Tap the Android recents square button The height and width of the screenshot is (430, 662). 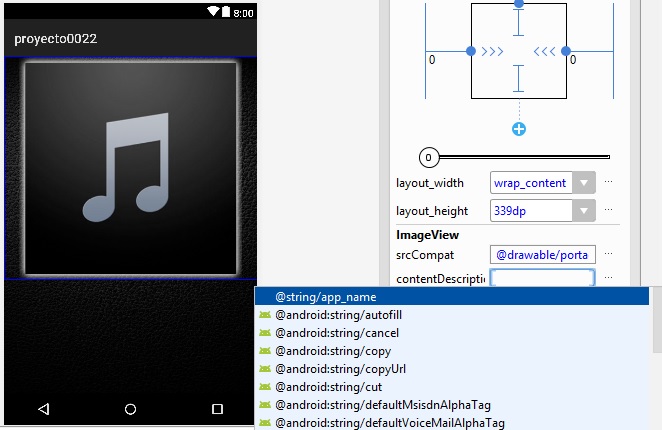pyautogui.click(x=217, y=409)
